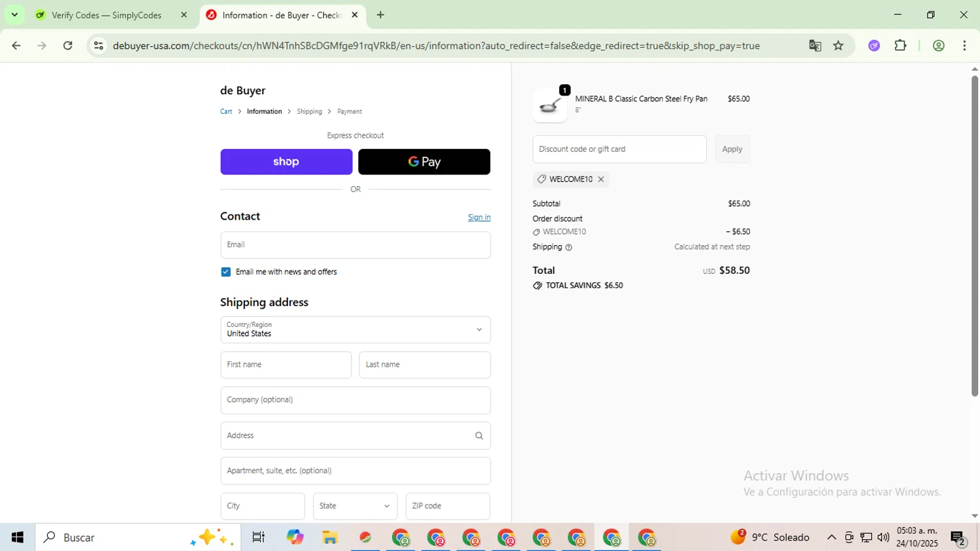This screenshot has height=551, width=980.
Task: Close the de Buyer checkout tab
Action: [355, 15]
